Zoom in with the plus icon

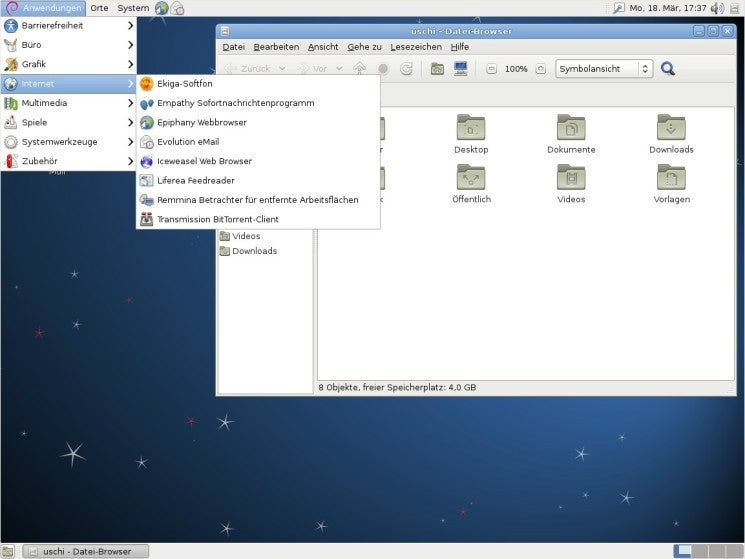point(541,69)
